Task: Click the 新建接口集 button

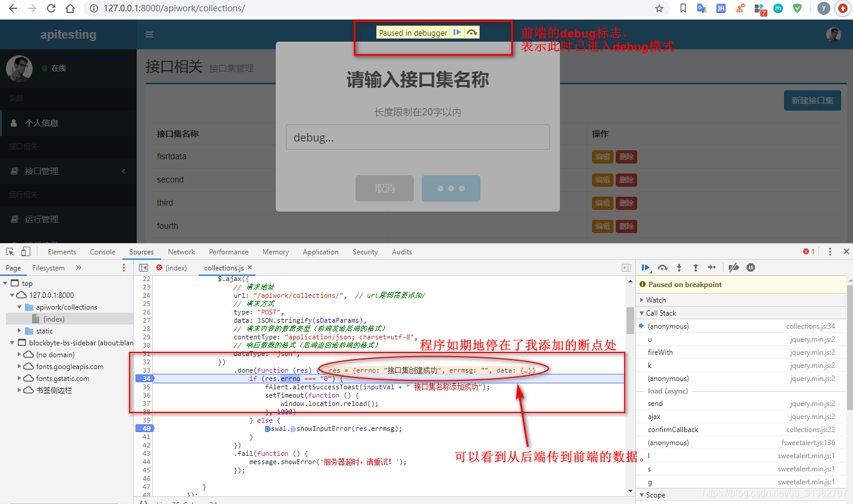Action: click(812, 100)
